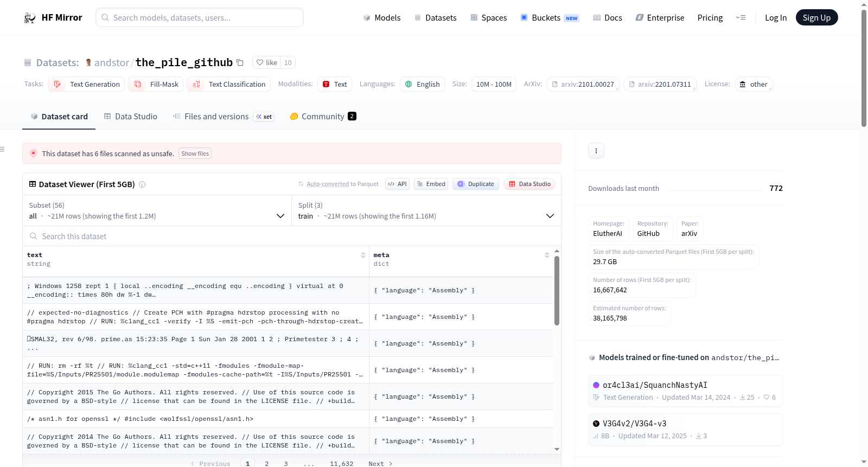Open the Data Studio tab
The width and height of the screenshot is (868, 467).
point(131,117)
